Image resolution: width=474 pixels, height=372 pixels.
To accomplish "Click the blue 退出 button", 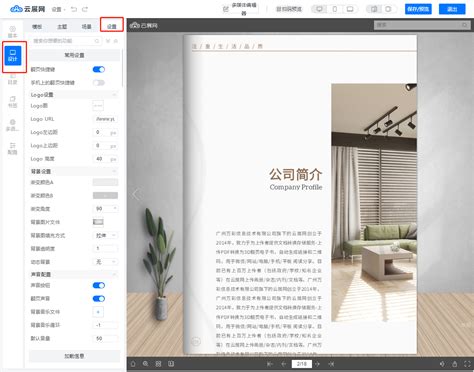I will click(452, 9).
